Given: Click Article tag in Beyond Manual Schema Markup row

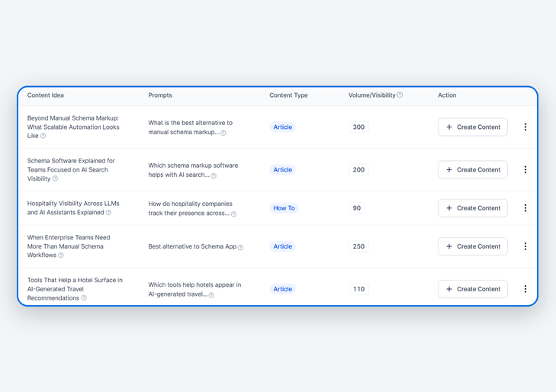Looking at the screenshot, I should click(283, 127).
